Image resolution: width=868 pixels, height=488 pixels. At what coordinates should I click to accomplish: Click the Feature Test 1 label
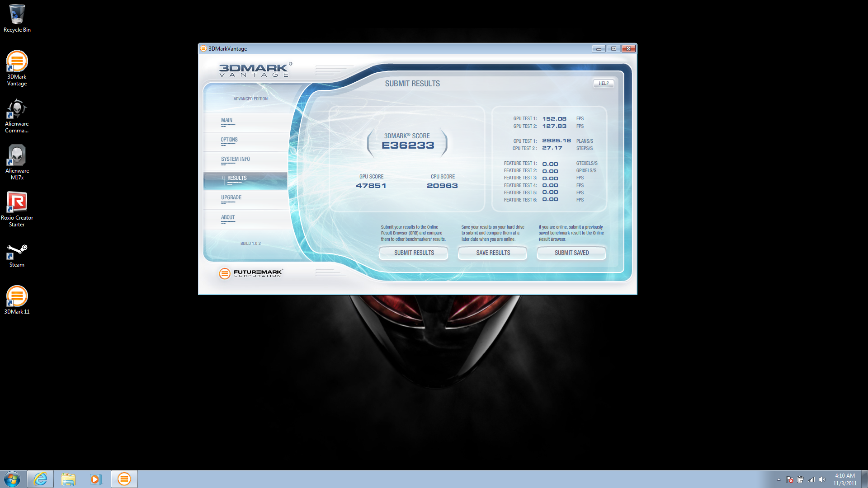click(x=520, y=164)
